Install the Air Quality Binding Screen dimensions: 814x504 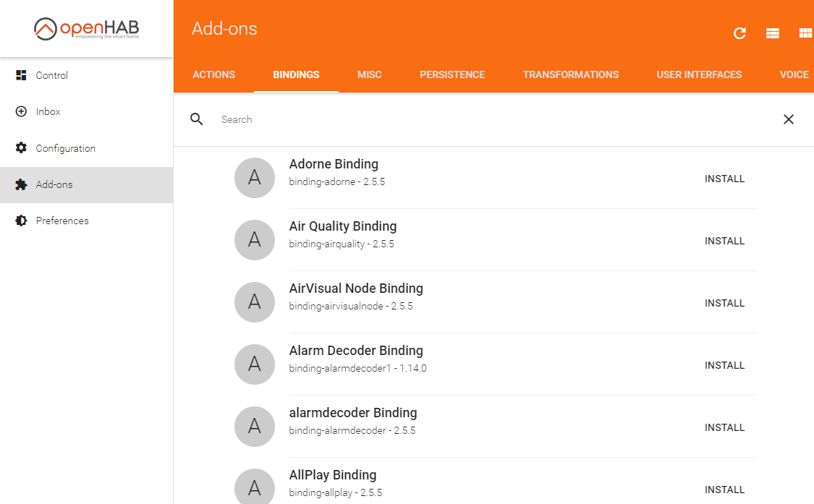[725, 241]
